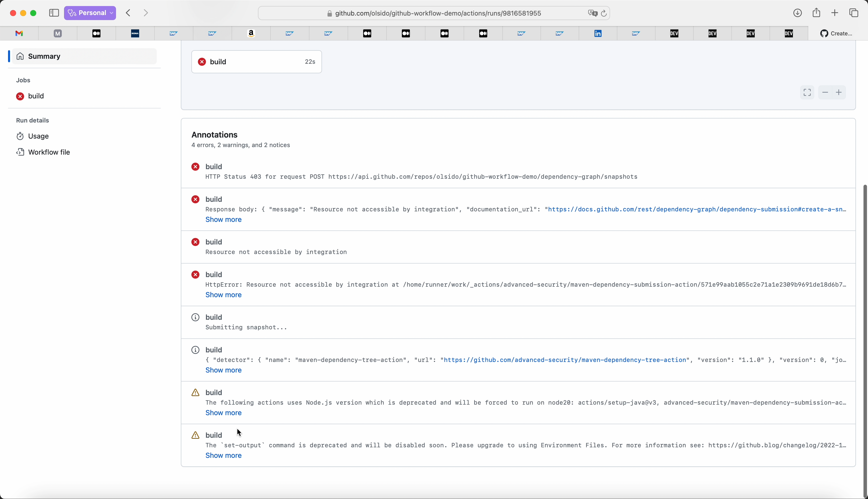Viewport: 868px width, 499px height.
Task: Open Safari downloads list
Action: click(x=797, y=13)
